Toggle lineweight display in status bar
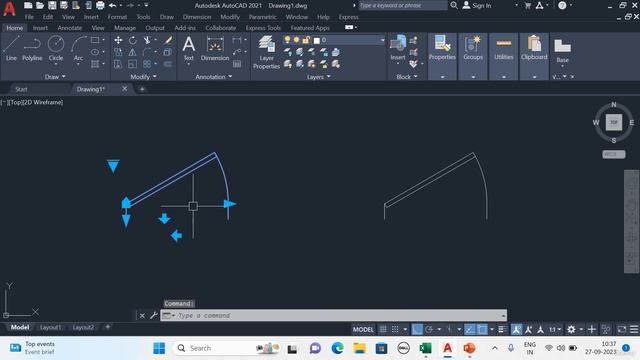The height and width of the screenshot is (360, 640). tap(502, 329)
